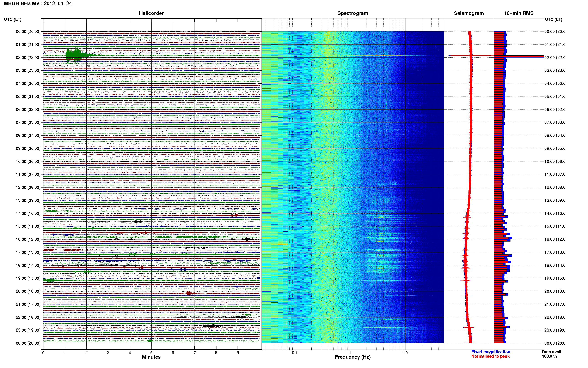This screenshot has height=368, width=588.
Task: Select the Minutes axis label under helicorder
Action: tap(151, 357)
